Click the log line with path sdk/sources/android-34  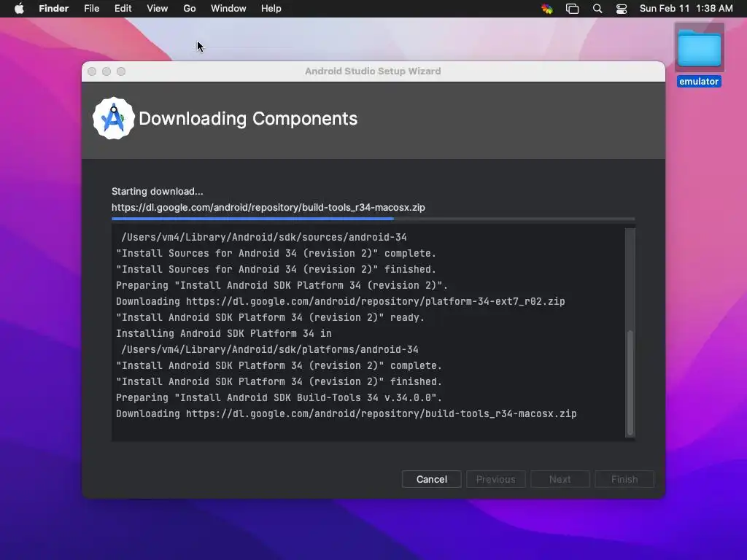[x=264, y=237]
